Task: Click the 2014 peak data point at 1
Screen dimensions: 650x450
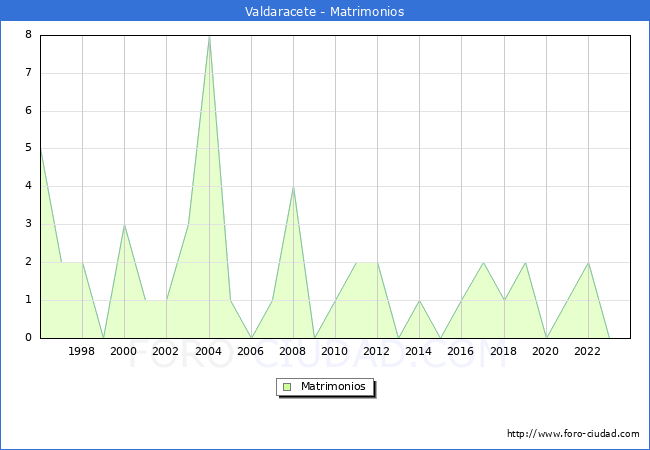Action: 420,300
